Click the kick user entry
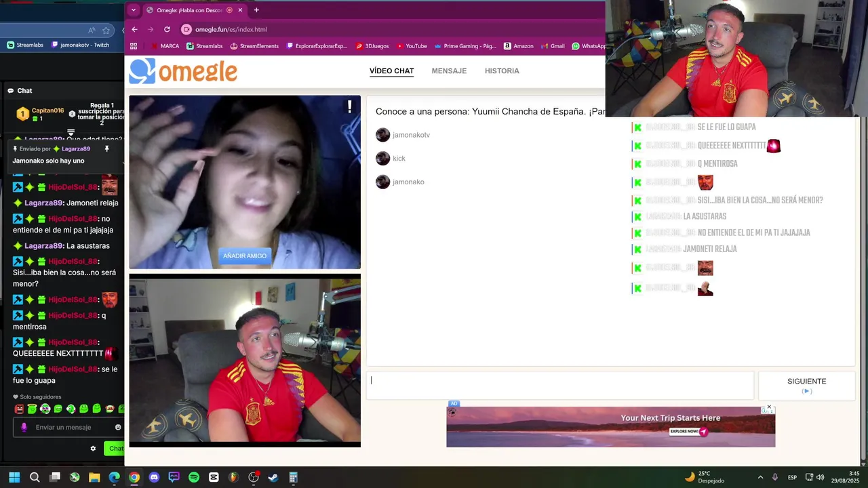Image resolution: width=868 pixels, height=488 pixels. (x=391, y=159)
